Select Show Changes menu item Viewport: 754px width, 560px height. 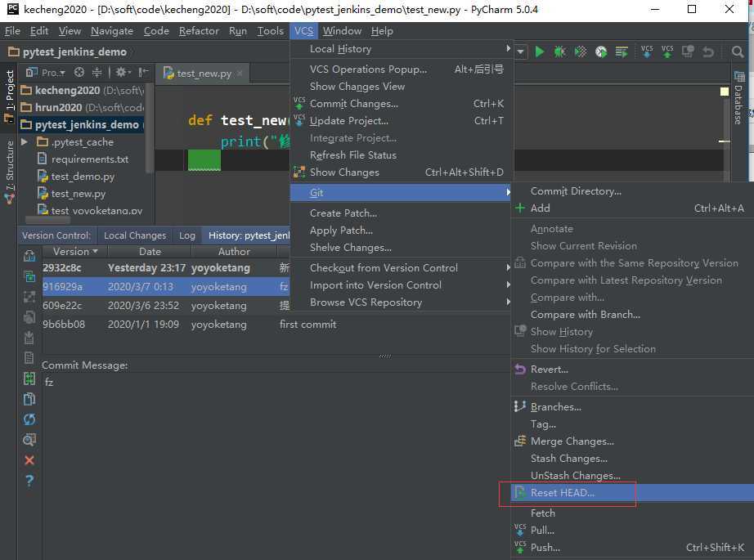tap(402, 172)
